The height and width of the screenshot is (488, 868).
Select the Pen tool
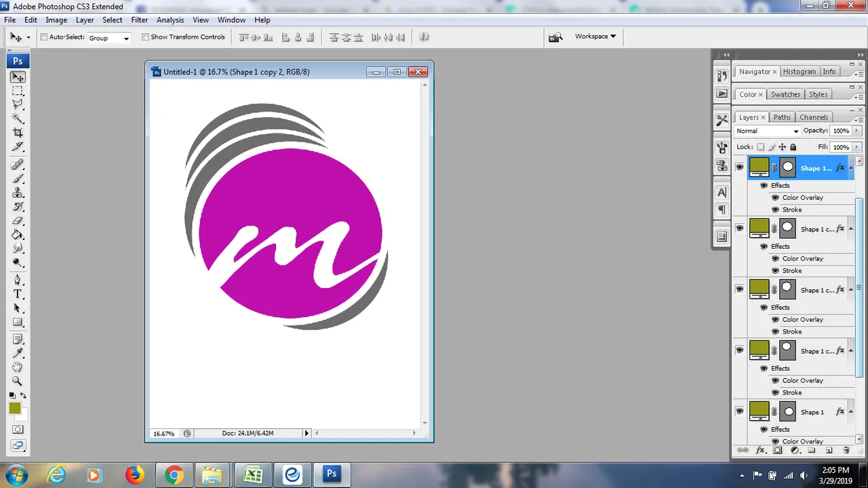[x=18, y=280]
